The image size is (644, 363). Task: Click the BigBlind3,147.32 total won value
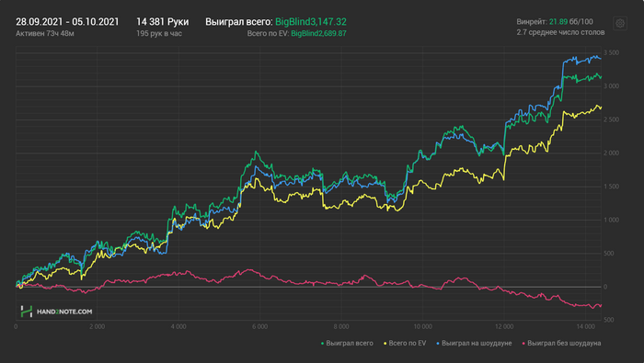[311, 22]
